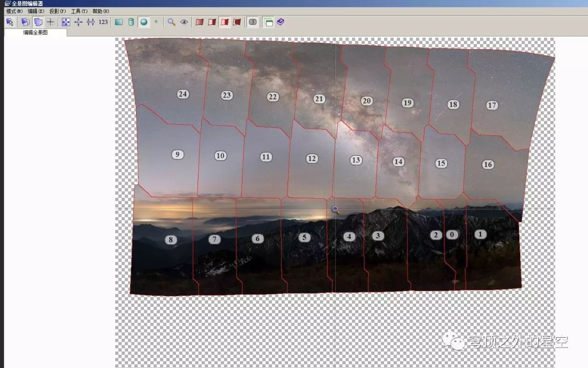Click image number label 3
The width and height of the screenshot is (588, 368).
[x=378, y=236]
